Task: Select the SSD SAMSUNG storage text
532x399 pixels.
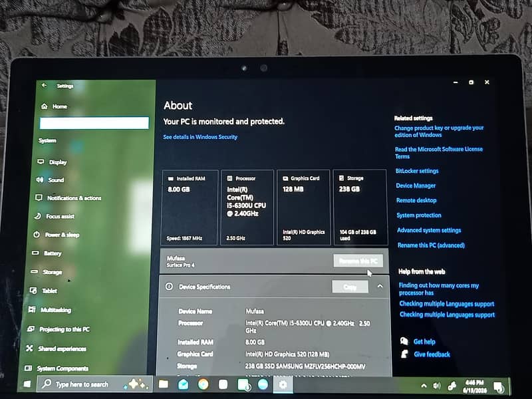Action: pos(305,366)
